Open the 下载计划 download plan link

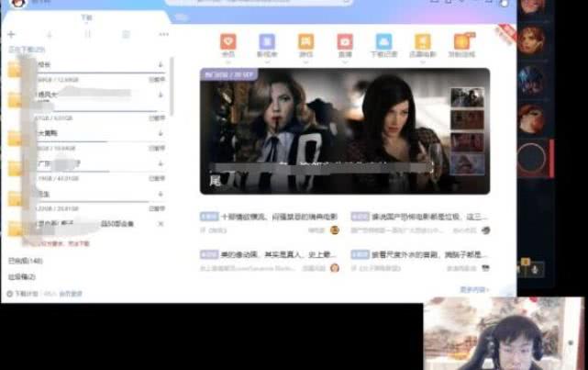(27, 294)
